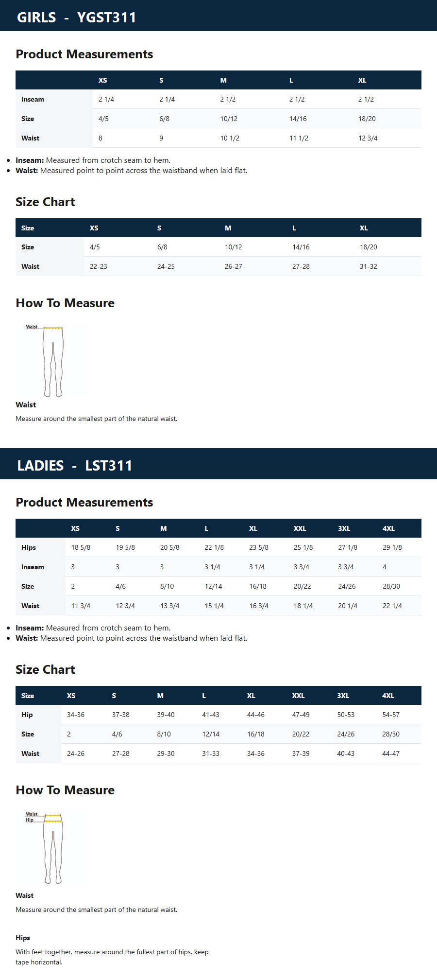Click ladies size chart hip 47-49
437x980 pixels.
pos(301,715)
